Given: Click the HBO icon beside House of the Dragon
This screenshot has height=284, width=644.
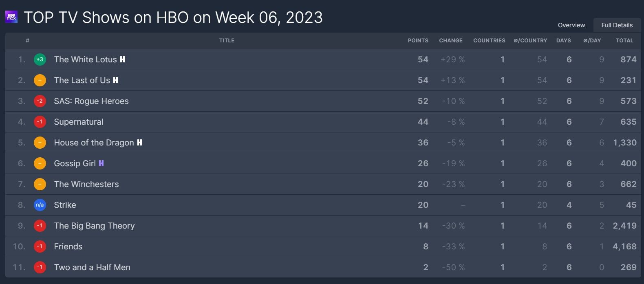Looking at the screenshot, I should (x=139, y=143).
